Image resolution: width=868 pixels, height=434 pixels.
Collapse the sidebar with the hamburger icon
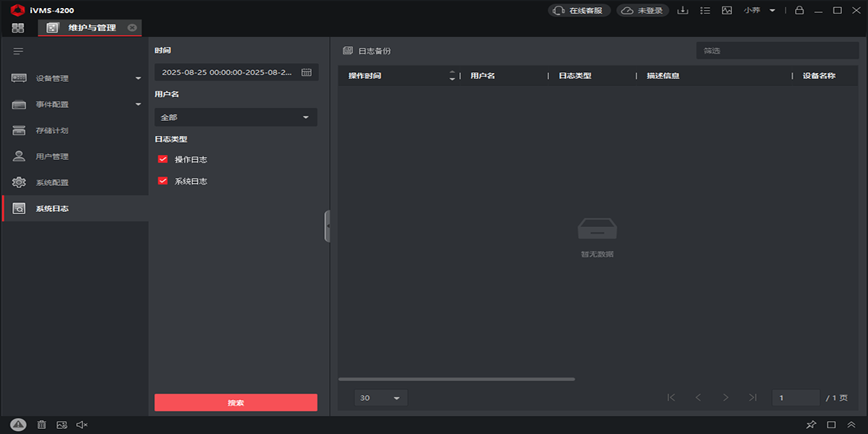tap(18, 51)
